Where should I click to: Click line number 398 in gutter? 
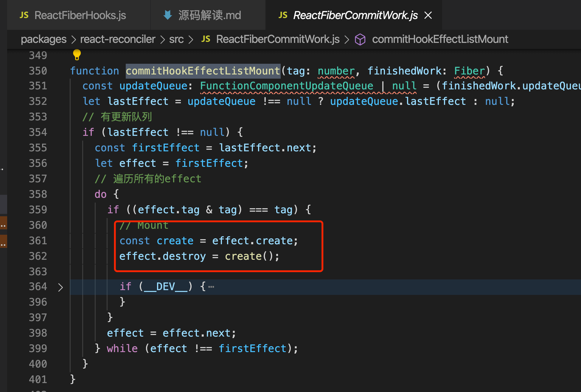coord(38,333)
